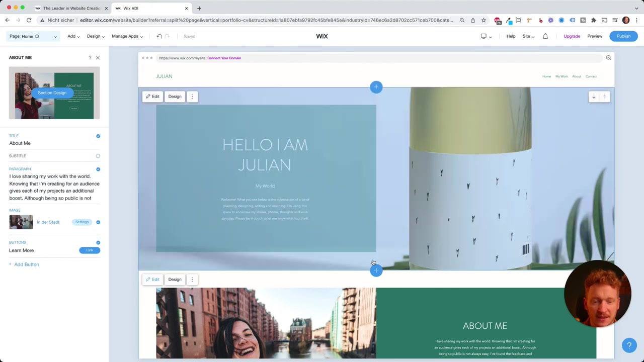Click the undo arrow in top toolbar
The height and width of the screenshot is (362, 644).
159,36
